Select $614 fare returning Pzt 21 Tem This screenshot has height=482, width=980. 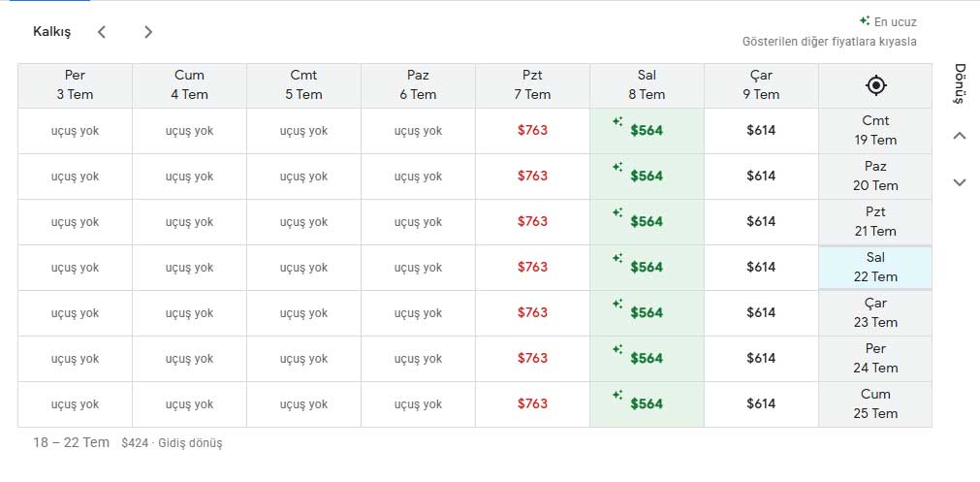pos(761,222)
